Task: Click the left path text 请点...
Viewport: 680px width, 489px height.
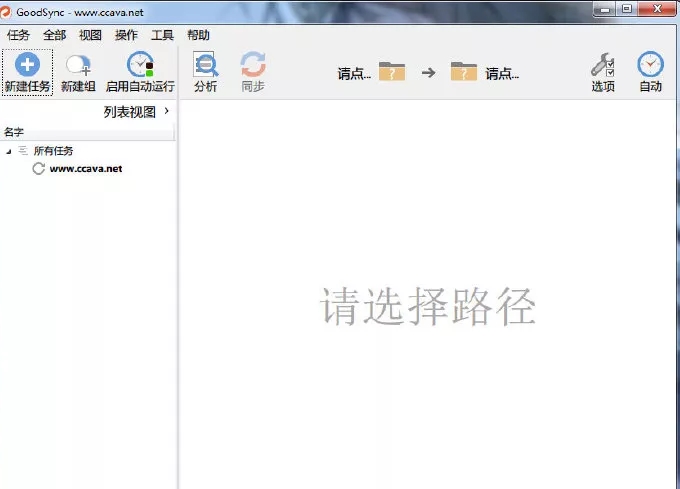Action: (x=354, y=73)
